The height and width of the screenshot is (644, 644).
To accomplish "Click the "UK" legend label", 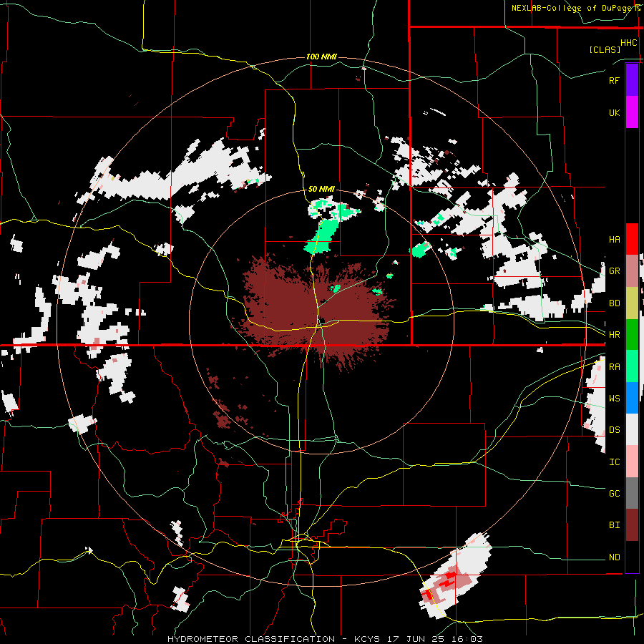I will pyautogui.click(x=614, y=112).
